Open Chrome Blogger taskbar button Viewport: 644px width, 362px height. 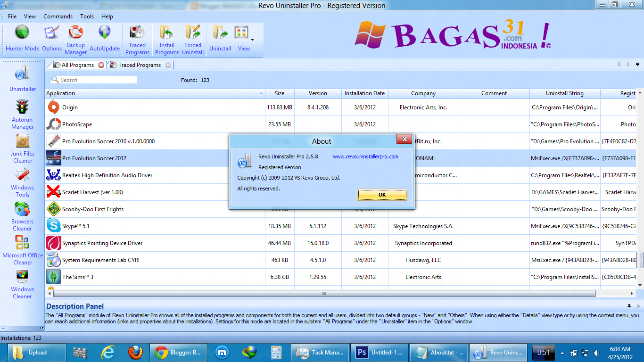[179, 353]
